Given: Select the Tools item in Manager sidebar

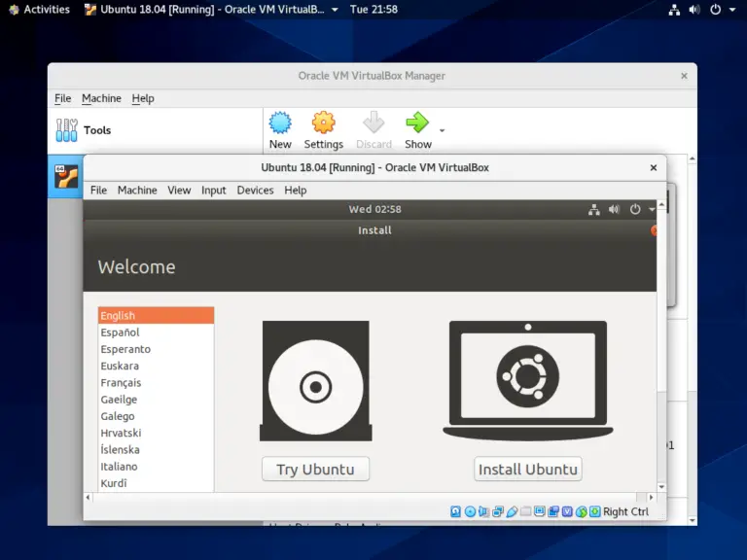Looking at the screenshot, I should click(156, 130).
